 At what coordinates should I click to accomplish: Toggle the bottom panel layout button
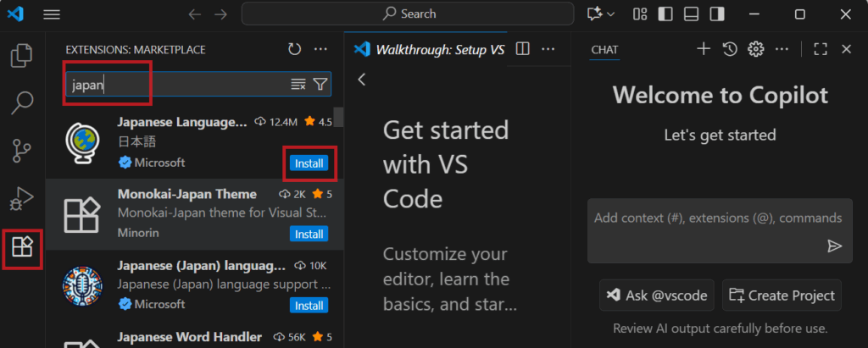pos(691,14)
